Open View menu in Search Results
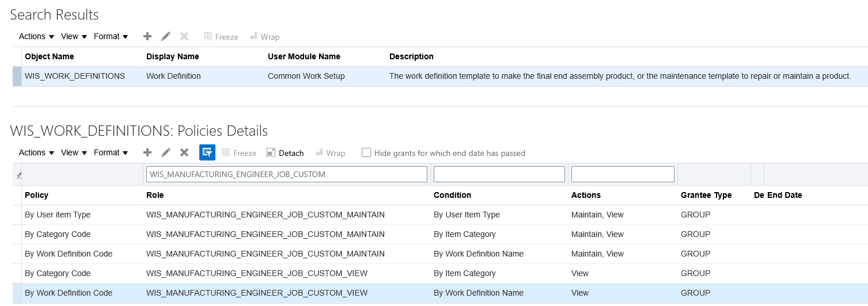This screenshot has width=868, height=306. pos(74,36)
